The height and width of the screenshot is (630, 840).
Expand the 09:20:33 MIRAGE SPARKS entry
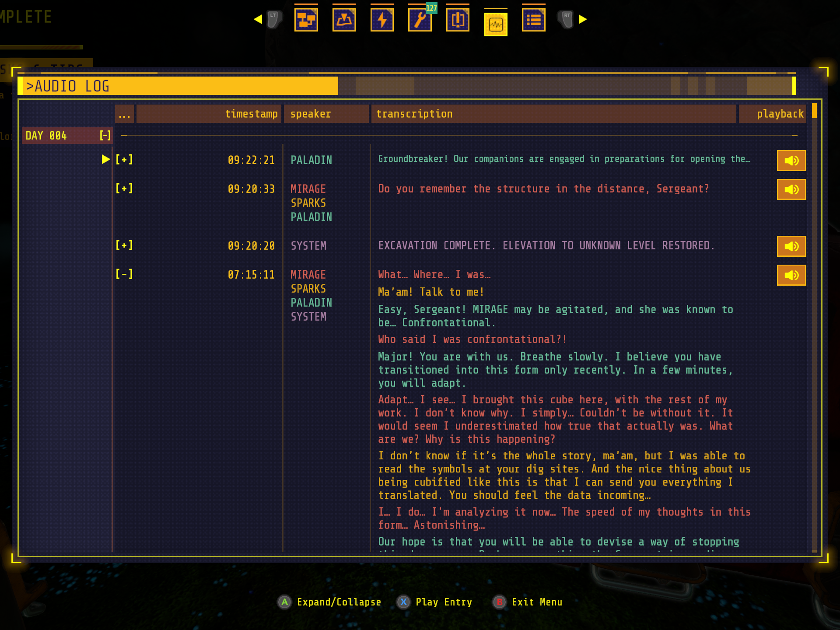pos(125,188)
